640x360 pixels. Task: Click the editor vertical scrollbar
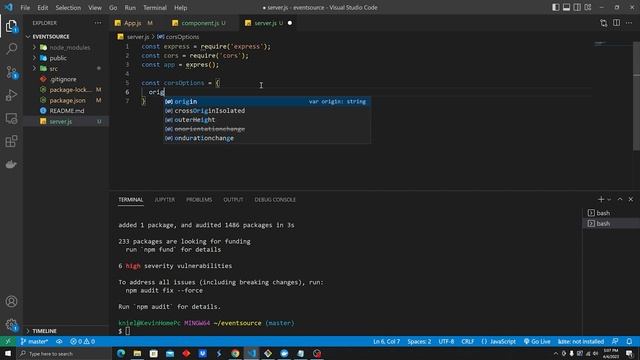coord(636,96)
